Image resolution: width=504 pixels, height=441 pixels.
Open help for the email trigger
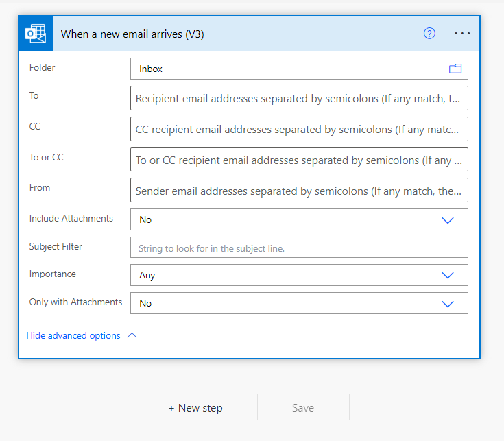tap(429, 33)
